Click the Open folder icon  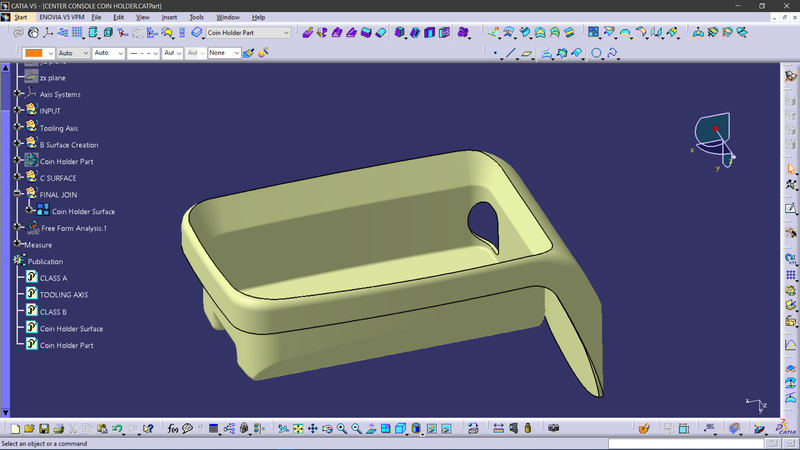[29, 429]
